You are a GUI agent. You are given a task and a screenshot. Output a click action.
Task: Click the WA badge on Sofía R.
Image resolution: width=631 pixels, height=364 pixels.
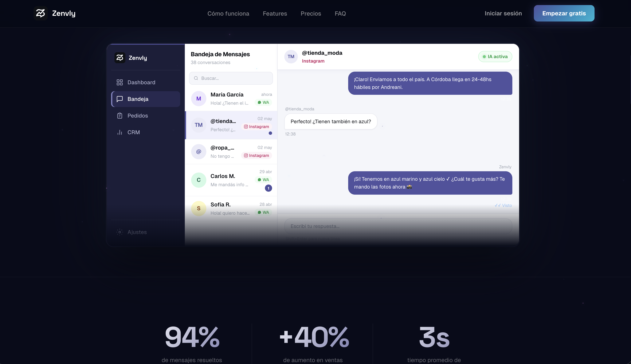click(x=263, y=212)
